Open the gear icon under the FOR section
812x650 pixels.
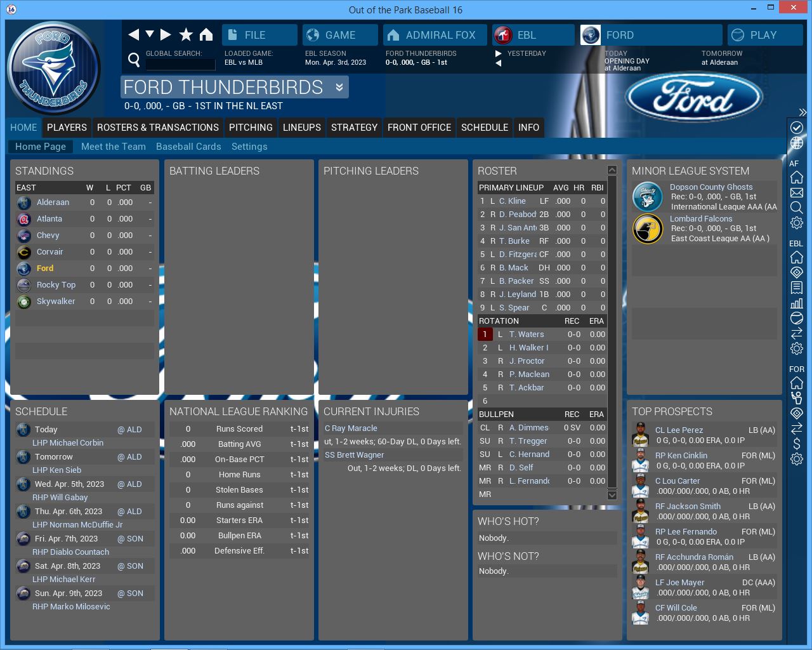(797, 459)
